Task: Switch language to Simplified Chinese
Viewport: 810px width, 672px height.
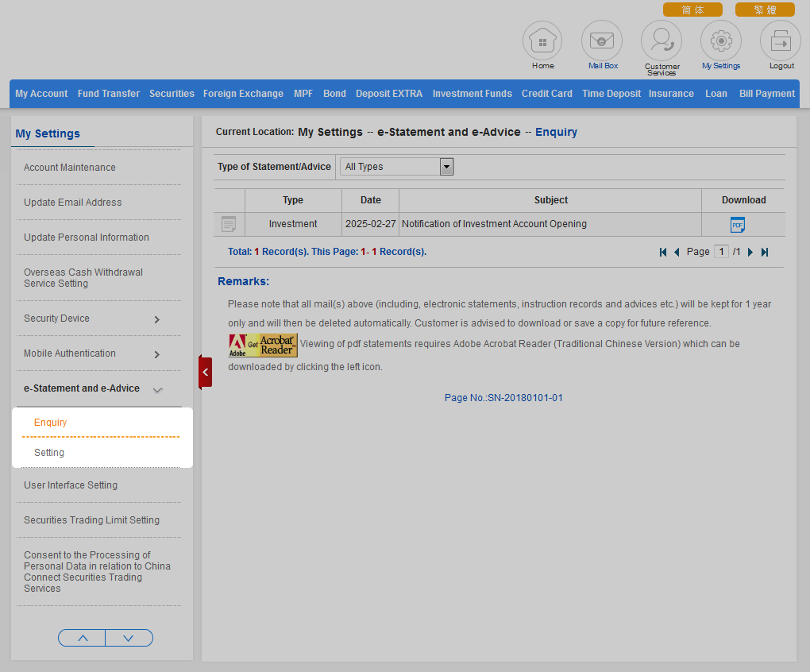Action: [692, 10]
